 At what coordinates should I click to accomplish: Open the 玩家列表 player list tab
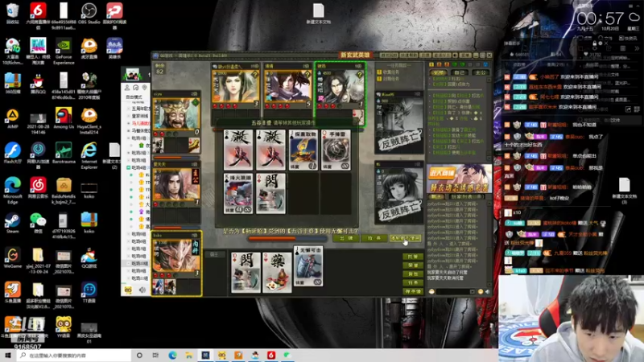[467, 196]
